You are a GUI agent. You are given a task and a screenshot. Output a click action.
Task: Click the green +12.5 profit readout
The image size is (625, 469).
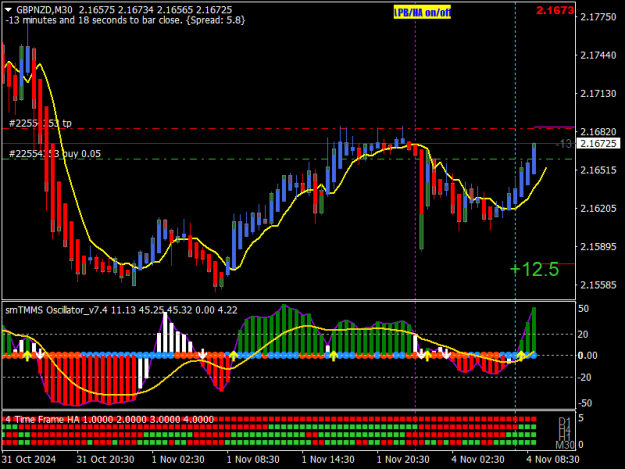pos(535,269)
